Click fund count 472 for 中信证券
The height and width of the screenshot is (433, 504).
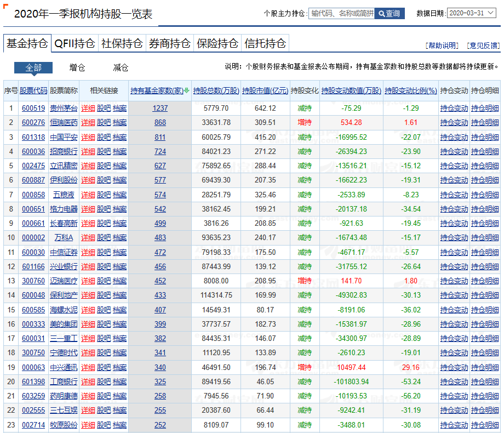pyautogui.click(x=160, y=253)
